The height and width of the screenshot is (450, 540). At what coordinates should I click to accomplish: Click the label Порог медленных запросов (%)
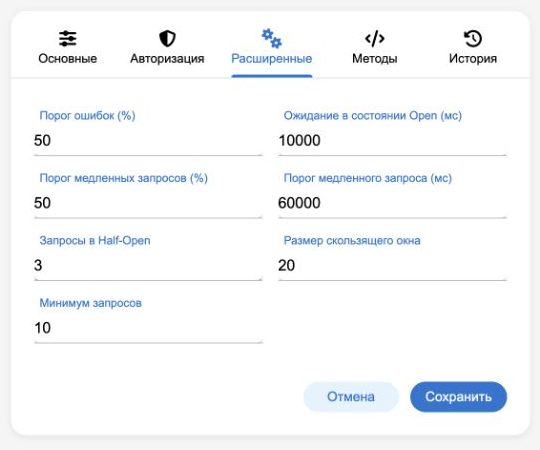pyautogui.click(x=124, y=178)
